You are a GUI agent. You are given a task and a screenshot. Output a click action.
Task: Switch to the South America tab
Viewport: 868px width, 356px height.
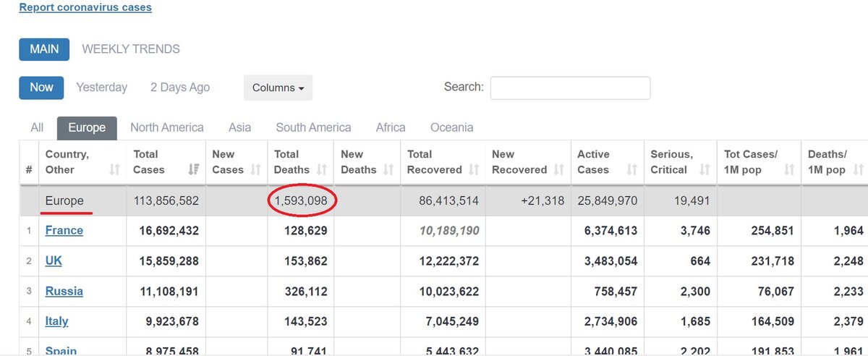click(x=313, y=127)
